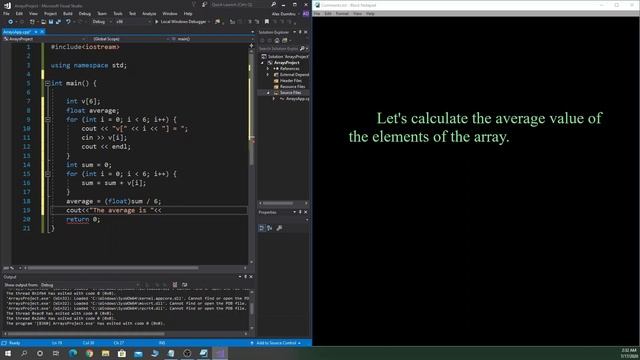Open the Global Scope dropdown
This screenshot has height=360, width=640.
tap(130, 39)
